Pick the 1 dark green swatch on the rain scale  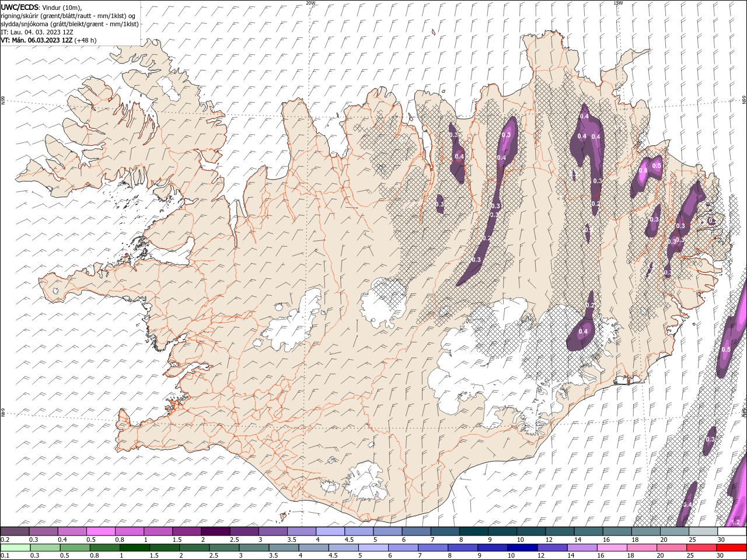click(x=134, y=547)
